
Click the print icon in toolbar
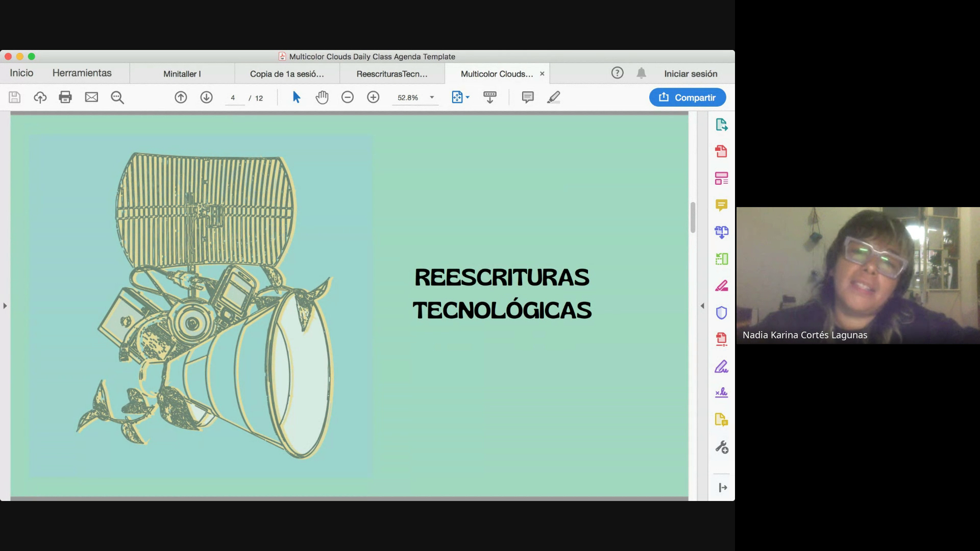click(x=65, y=97)
